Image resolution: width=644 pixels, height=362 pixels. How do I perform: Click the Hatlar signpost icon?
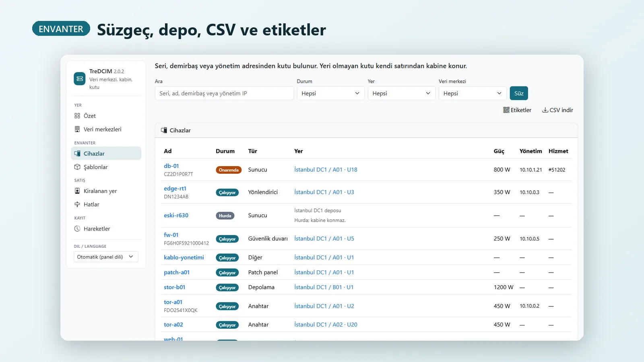click(x=77, y=204)
